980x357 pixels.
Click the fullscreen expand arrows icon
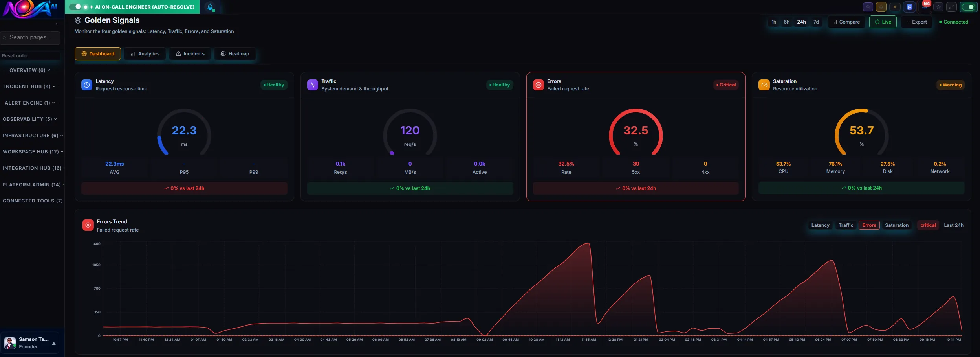pyautogui.click(x=951, y=7)
